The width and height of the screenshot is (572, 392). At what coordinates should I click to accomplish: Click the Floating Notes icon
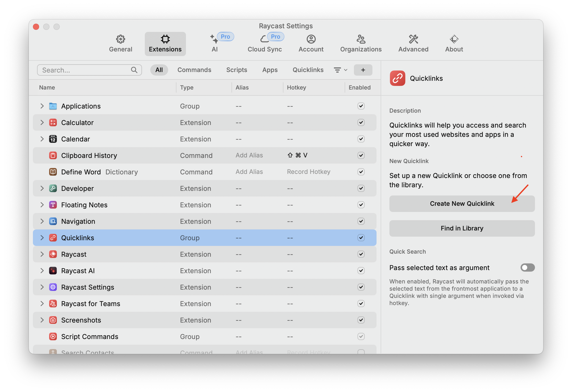[53, 205]
